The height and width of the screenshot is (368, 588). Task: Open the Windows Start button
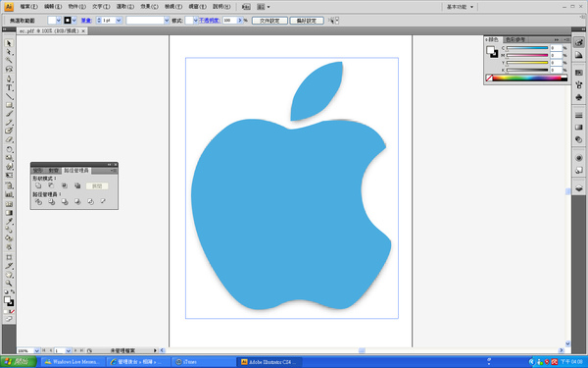pyautogui.click(x=19, y=361)
